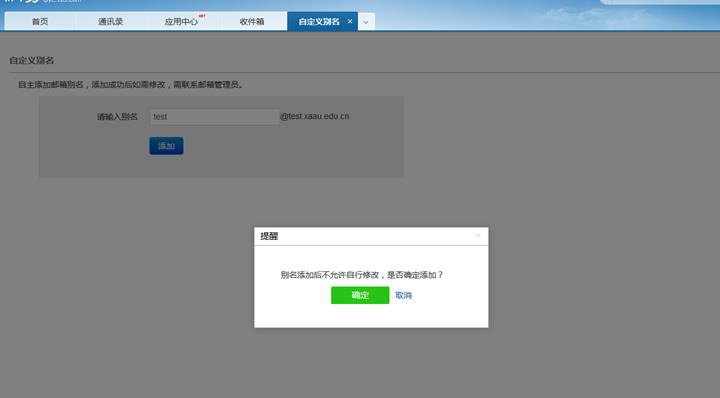This screenshot has height=398, width=720.
Task: Close the 自定义别名 tab
Action: point(350,22)
